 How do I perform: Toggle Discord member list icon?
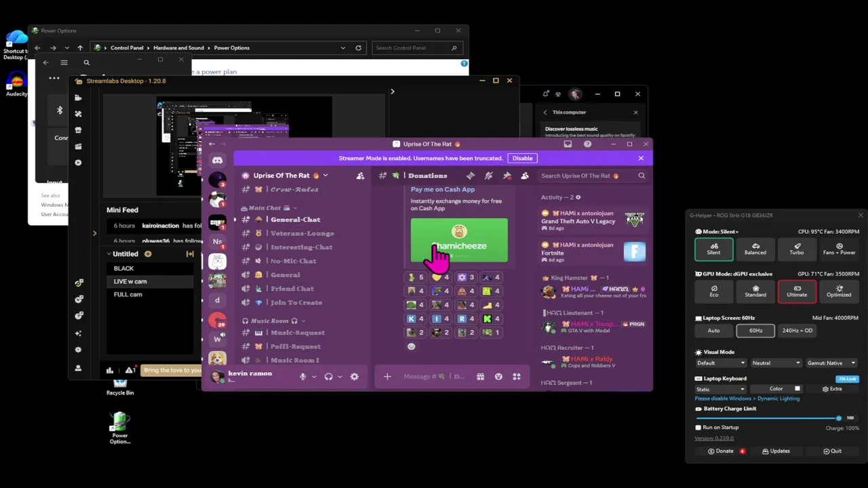click(525, 176)
